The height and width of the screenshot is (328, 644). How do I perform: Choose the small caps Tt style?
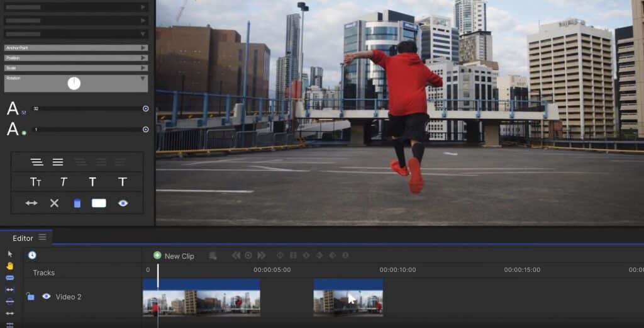(x=36, y=182)
